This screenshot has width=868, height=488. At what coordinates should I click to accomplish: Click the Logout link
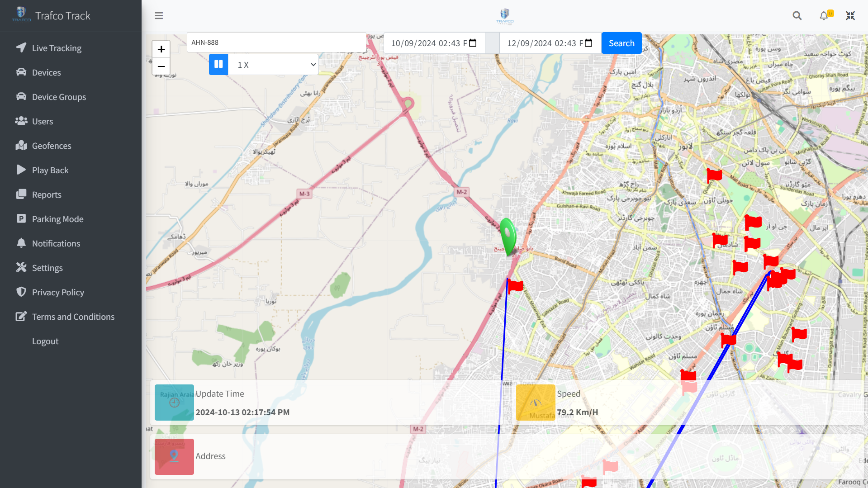(x=45, y=341)
